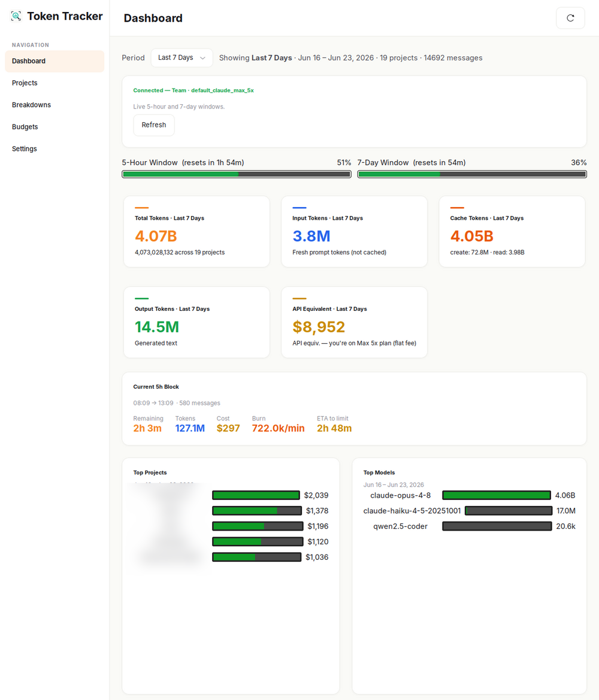Click the claude-haiku-4-5-20251001 model label

click(x=412, y=511)
